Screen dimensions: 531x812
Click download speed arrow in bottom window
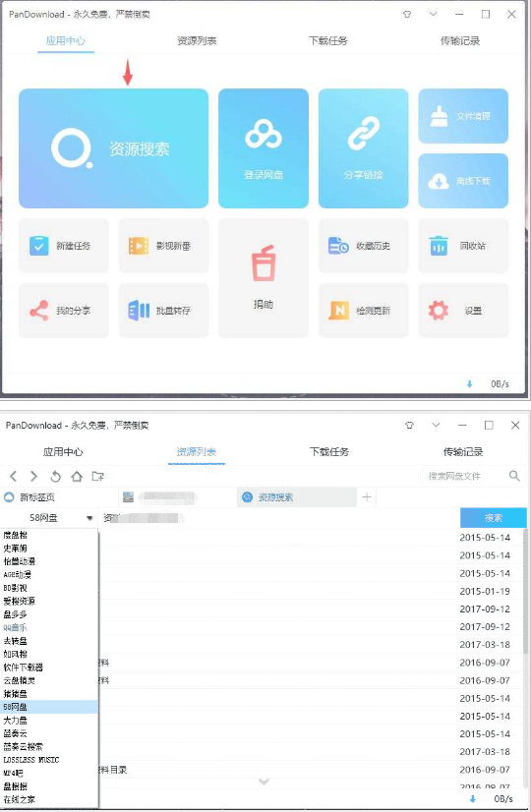tap(472, 799)
